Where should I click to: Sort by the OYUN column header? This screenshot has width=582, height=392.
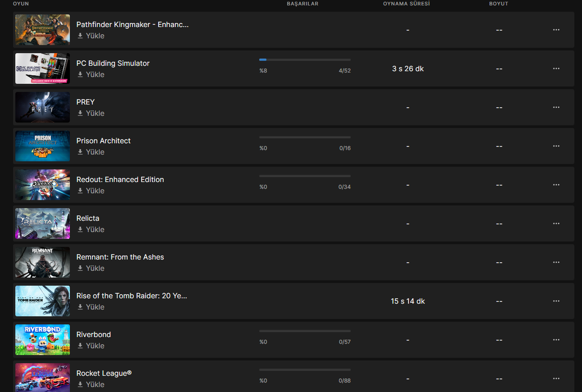21,4
